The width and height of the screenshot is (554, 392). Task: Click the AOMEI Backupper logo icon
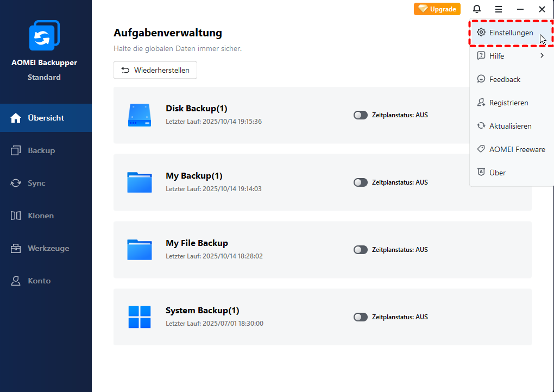pos(44,35)
